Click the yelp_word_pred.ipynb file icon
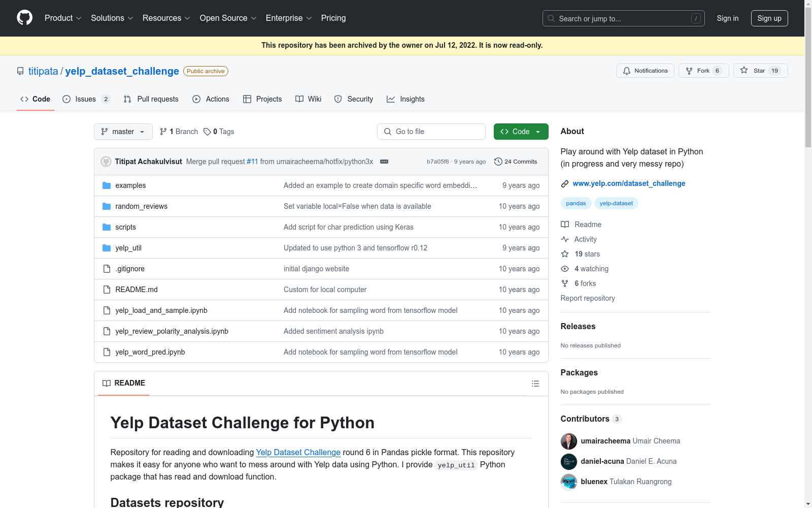 point(107,352)
